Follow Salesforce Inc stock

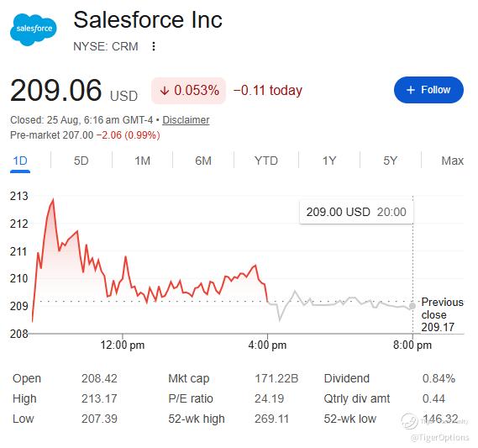coord(428,90)
